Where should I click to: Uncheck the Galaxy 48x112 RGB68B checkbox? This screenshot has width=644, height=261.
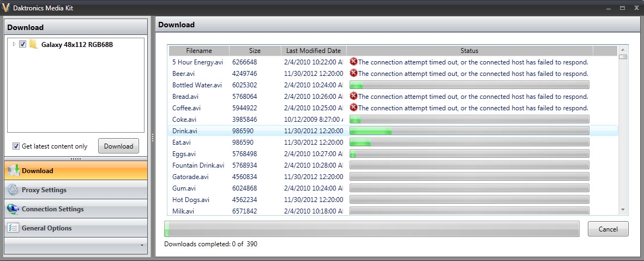tap(23, 45)
